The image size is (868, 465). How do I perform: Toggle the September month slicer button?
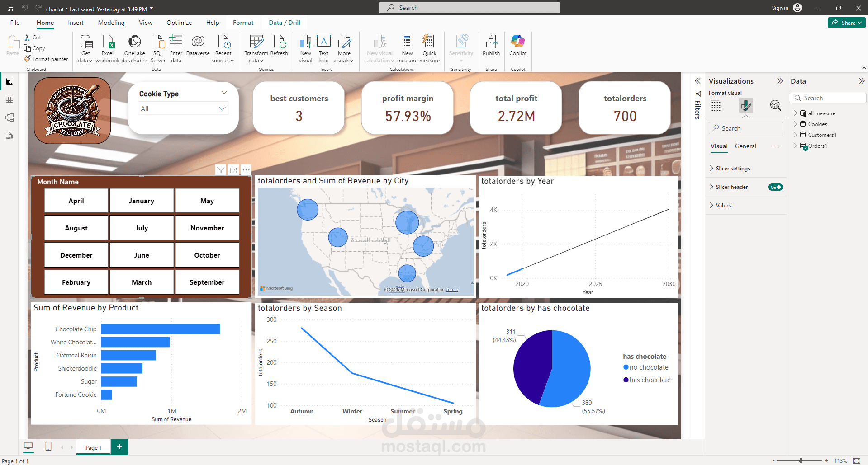coord(207,282)
